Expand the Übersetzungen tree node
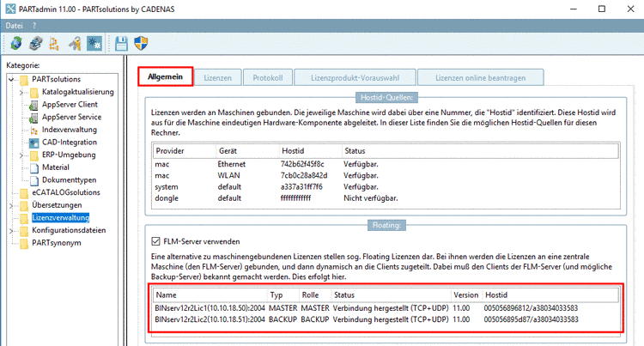The height and width of the screenshot is (346, 644). pos(11,206)
